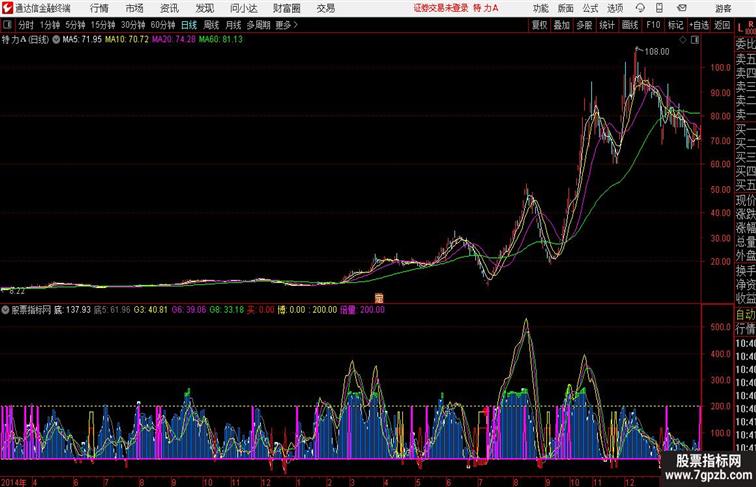Switch to the 60分钟 period tab
756x487 pixels.
pos(163,25)
